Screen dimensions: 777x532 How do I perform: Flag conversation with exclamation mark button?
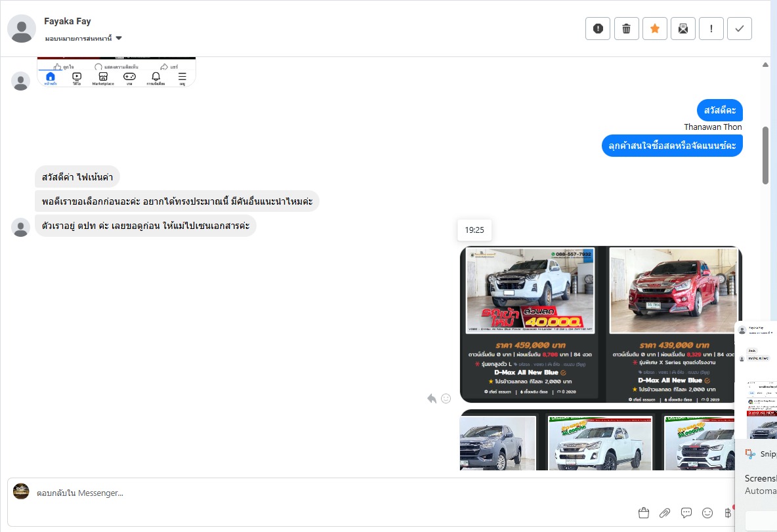pyautogui.click(x=711, y=28)
